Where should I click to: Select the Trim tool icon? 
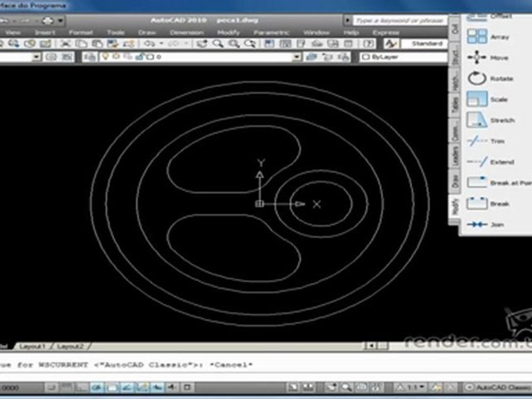pyautogui.click(x=477, y=141)
